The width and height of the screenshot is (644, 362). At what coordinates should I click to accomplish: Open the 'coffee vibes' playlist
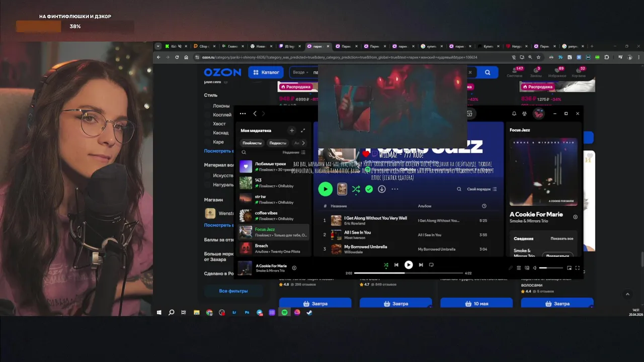[x=274, y=216]
